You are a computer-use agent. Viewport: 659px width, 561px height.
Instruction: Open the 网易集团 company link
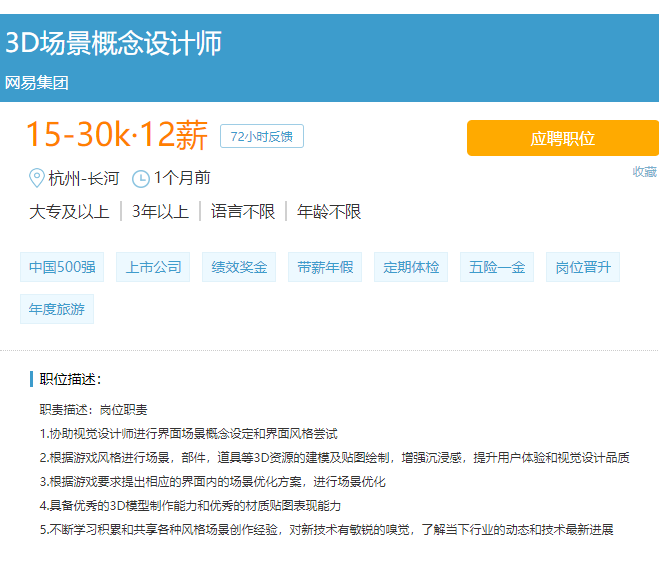coord(37,83)
